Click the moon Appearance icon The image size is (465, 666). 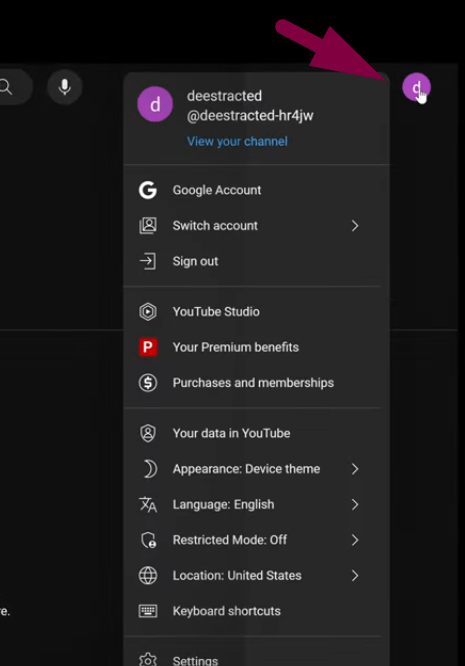click(149, 469)
